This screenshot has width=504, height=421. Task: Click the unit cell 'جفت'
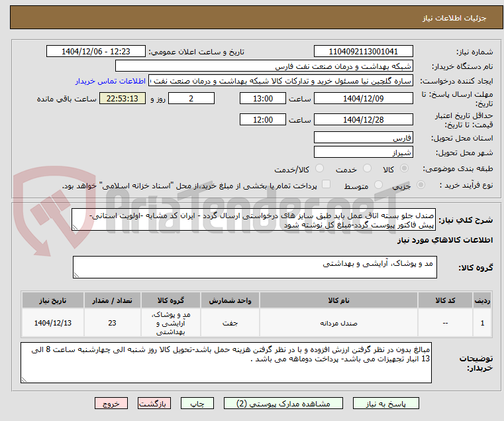230,323
